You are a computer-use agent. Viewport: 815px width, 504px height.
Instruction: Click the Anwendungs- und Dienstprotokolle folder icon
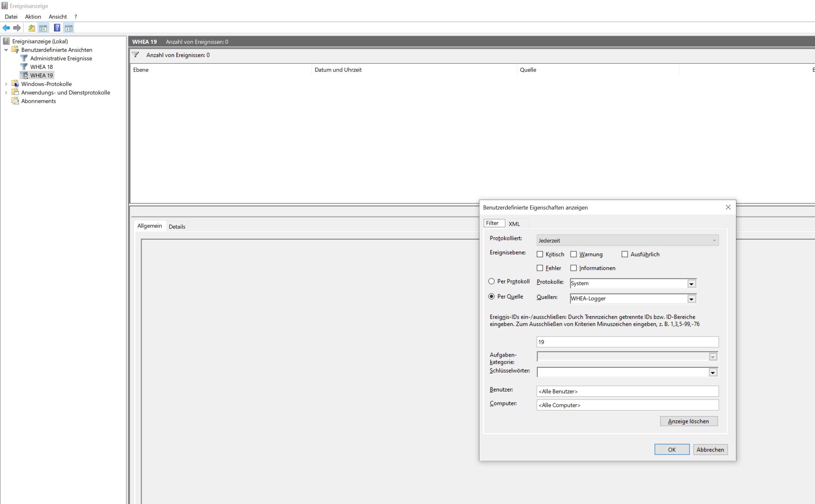pyautogui.click(x=15, y=92)
